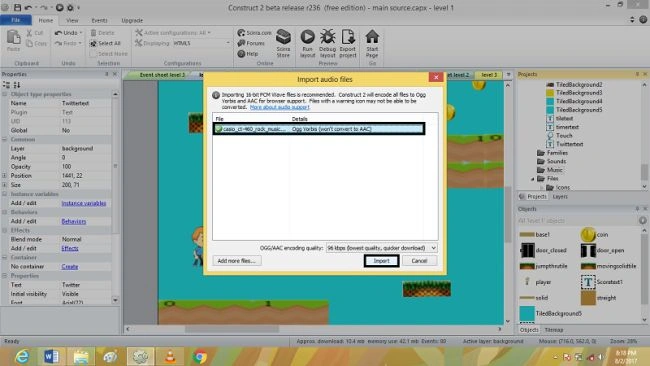Switch to the Layers panel tab

point(560,196)
